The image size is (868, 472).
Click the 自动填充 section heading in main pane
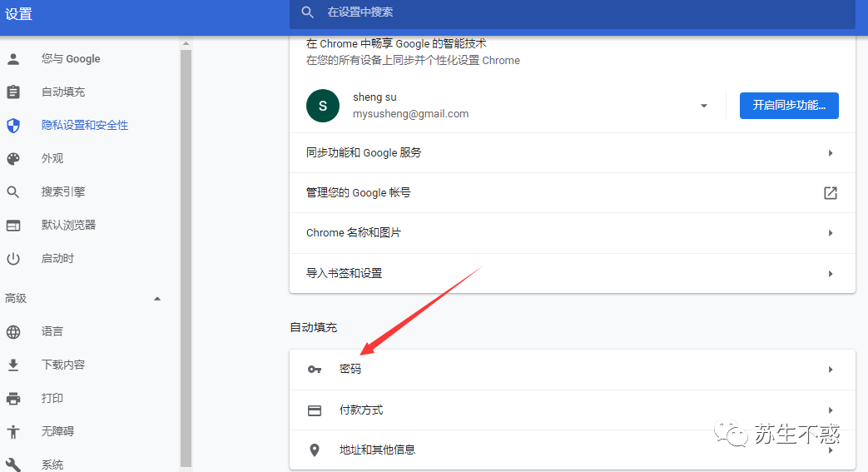tap(313, 327)
